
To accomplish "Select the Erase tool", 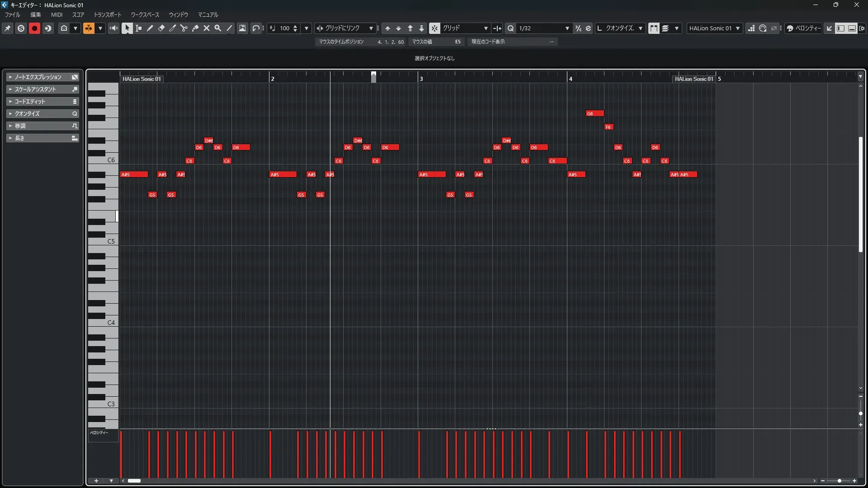I will tap(161, 28).
